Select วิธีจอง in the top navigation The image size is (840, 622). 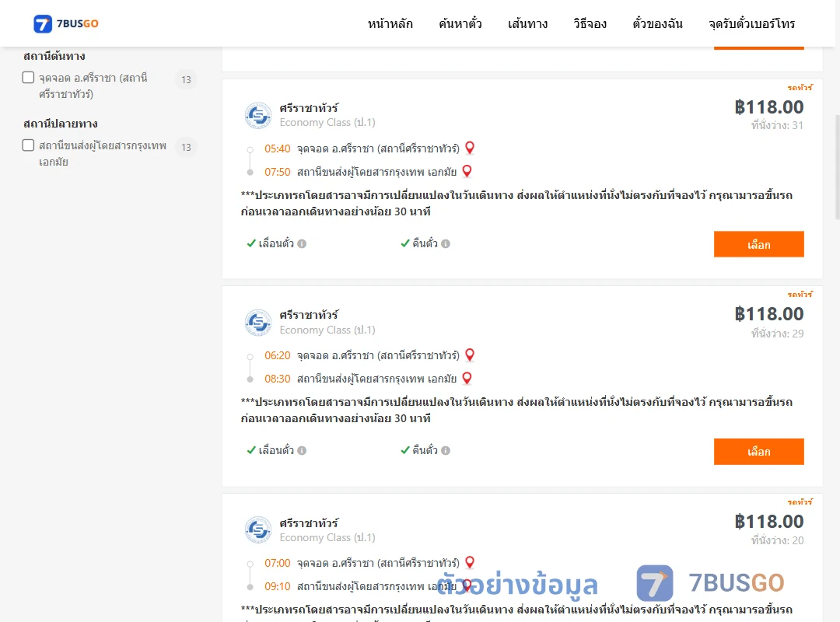click(590, 23)
